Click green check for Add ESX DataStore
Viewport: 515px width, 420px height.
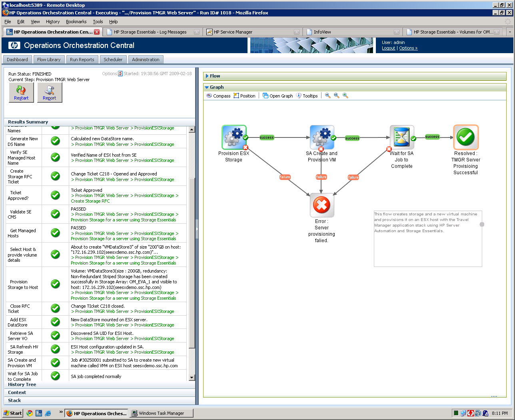[x=56, y=322]
